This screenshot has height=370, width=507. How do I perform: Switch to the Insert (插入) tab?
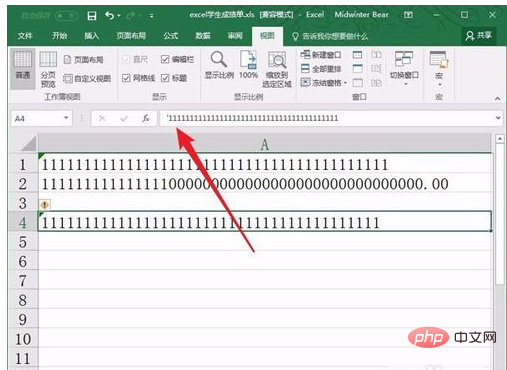[91, 36]
